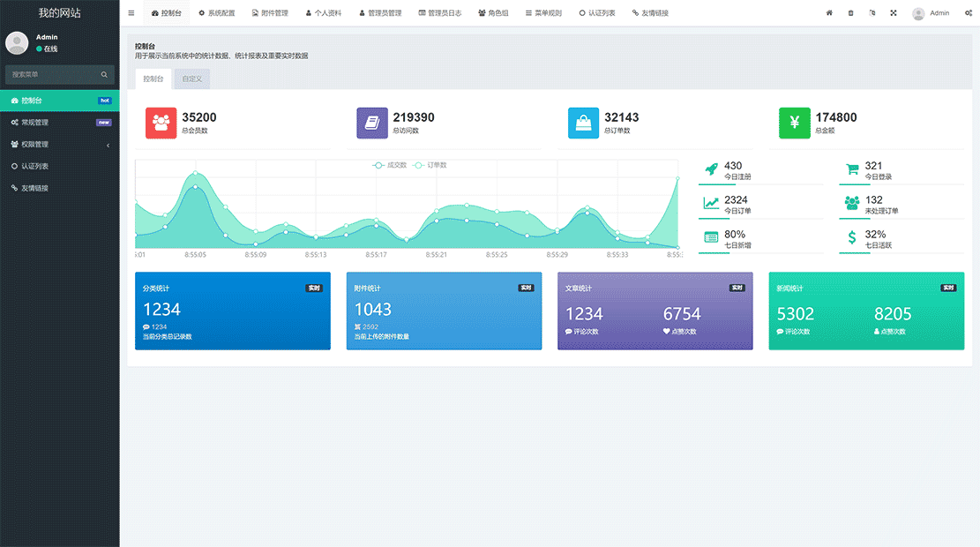Select the 系统配置 gear icon in top navigation
This screenshot has height=547, width=980.
click(204, 12)
